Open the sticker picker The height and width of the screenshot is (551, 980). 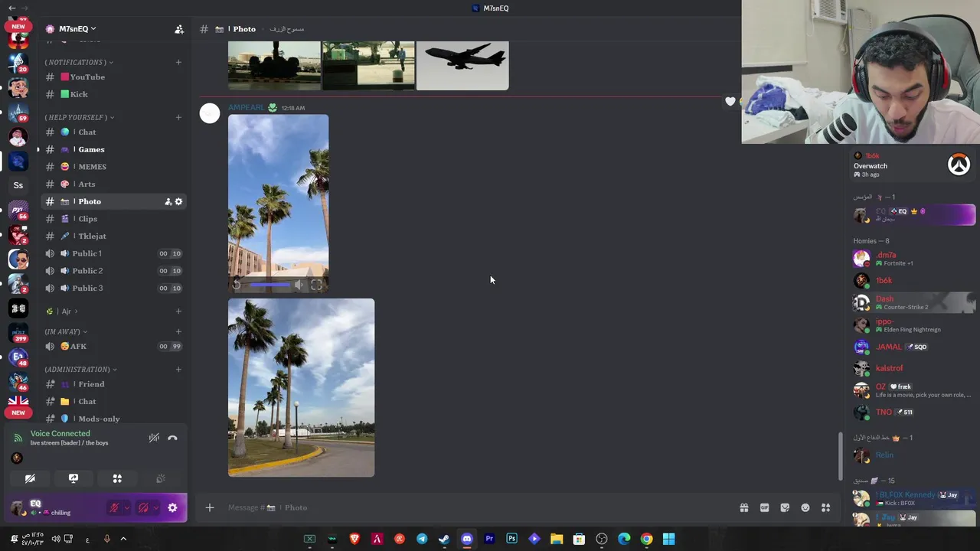[x=785, y=507]
